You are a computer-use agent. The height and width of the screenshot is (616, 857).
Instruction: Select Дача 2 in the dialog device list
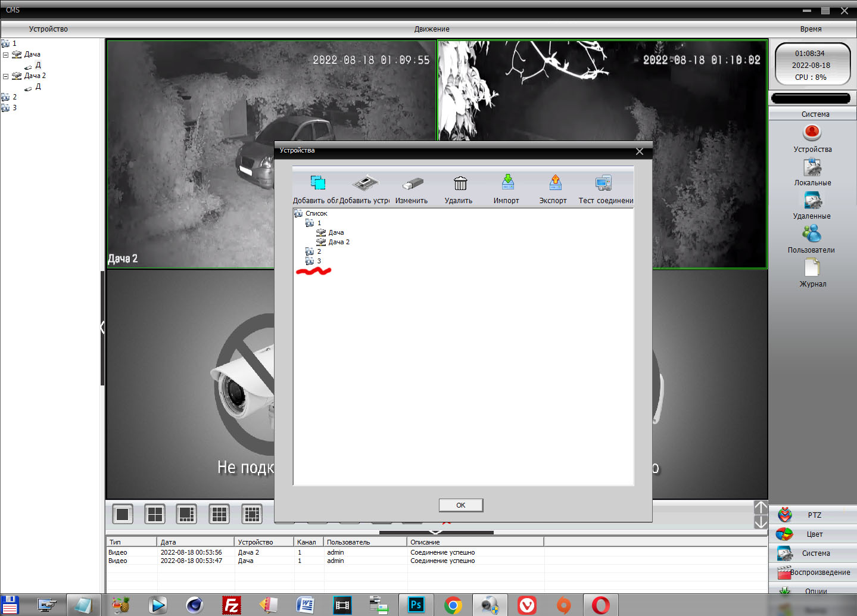(338, 242)
